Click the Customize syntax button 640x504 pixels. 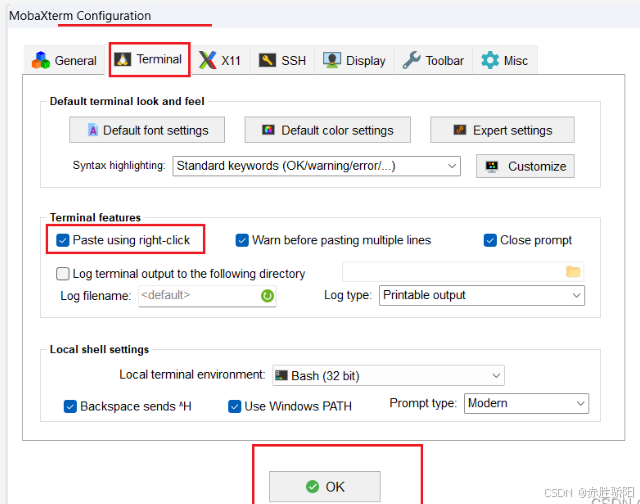pyautogui.click(x=525, y=166)
